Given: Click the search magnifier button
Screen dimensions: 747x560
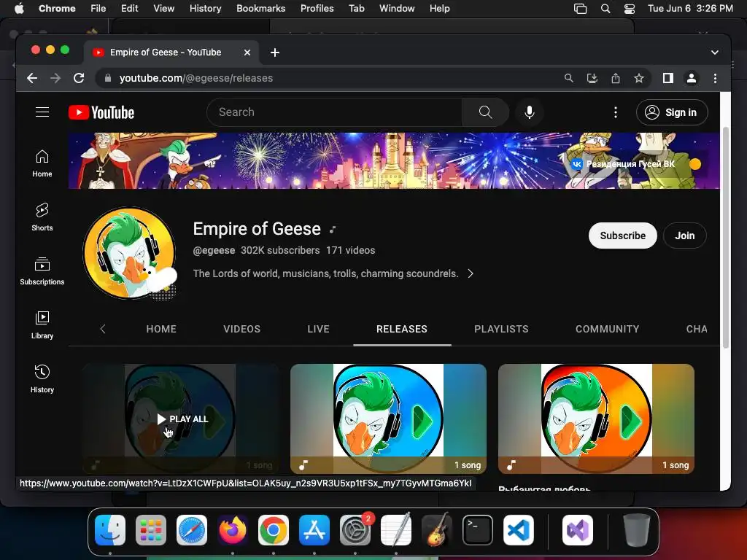Looking at the screenshot, I should (x=485, y=112).
